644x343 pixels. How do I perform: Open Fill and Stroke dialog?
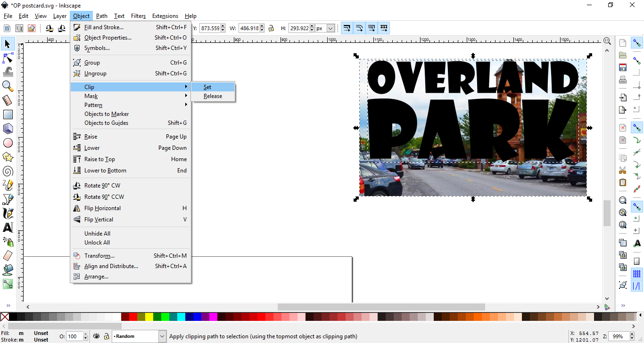pos(131,27)
